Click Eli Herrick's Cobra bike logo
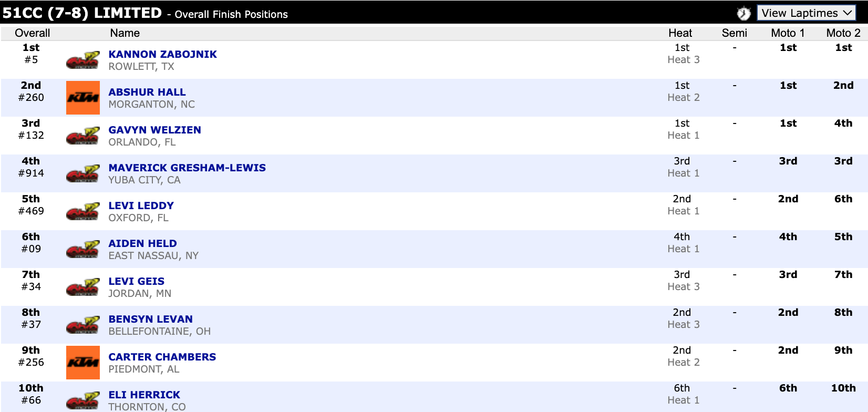This screenshot has height=412, width=868. click(x=82, y=400)
